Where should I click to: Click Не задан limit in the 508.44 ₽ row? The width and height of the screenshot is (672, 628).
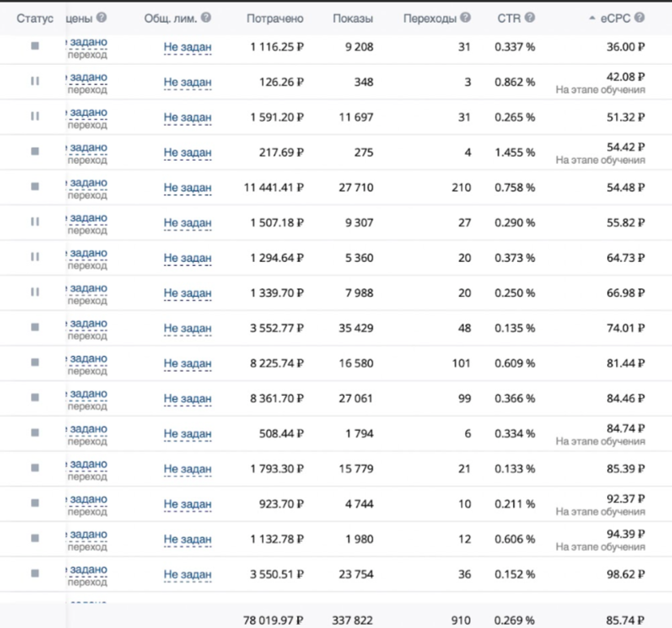187,434
